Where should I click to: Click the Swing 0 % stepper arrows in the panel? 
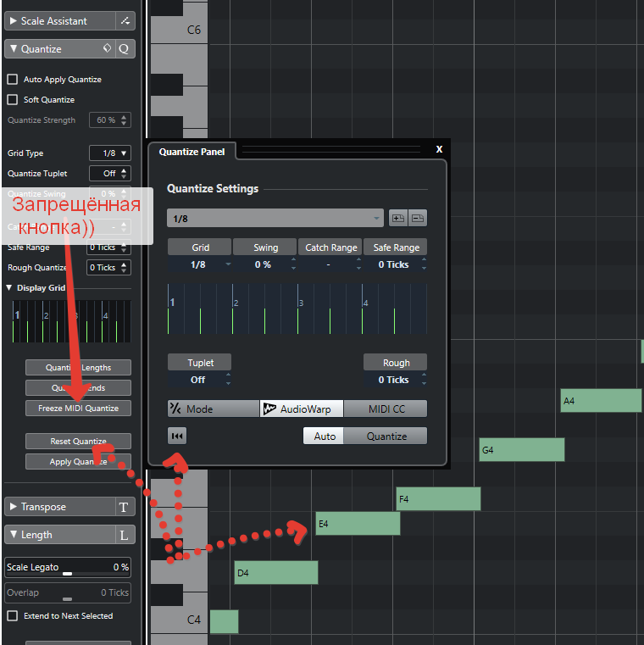(293, 264)
